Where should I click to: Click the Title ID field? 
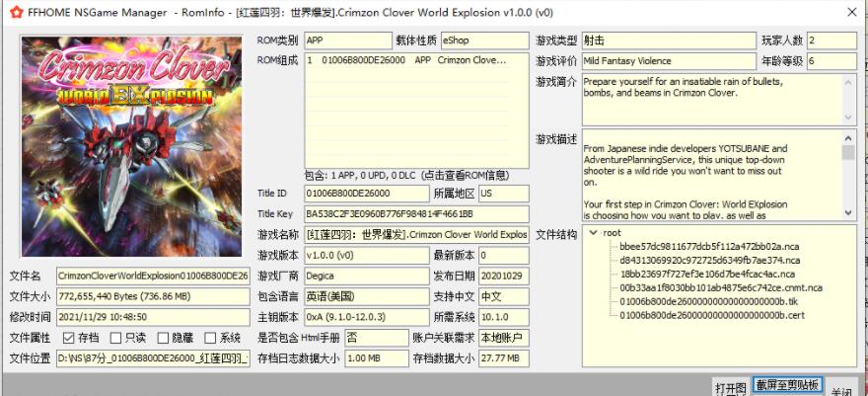coord(367,194)
